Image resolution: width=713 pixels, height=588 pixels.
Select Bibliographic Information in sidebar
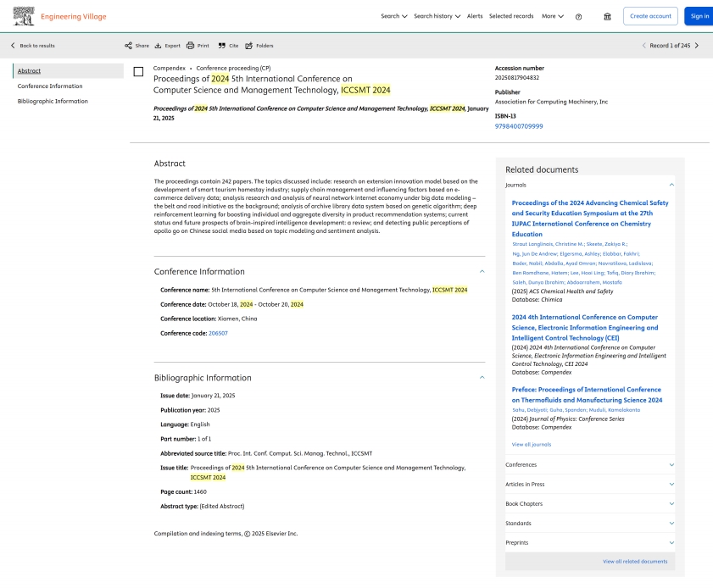53,102
